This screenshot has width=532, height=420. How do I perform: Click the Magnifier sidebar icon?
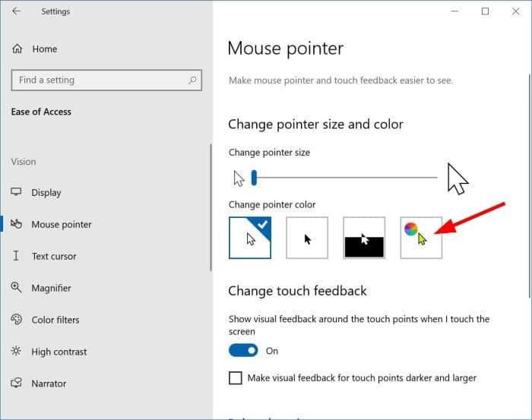(x=16, y=287)
